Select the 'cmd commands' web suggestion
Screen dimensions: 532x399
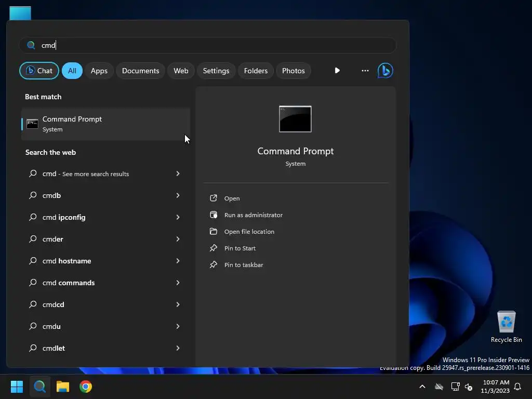pyautogui.click(x=105, y=283)
